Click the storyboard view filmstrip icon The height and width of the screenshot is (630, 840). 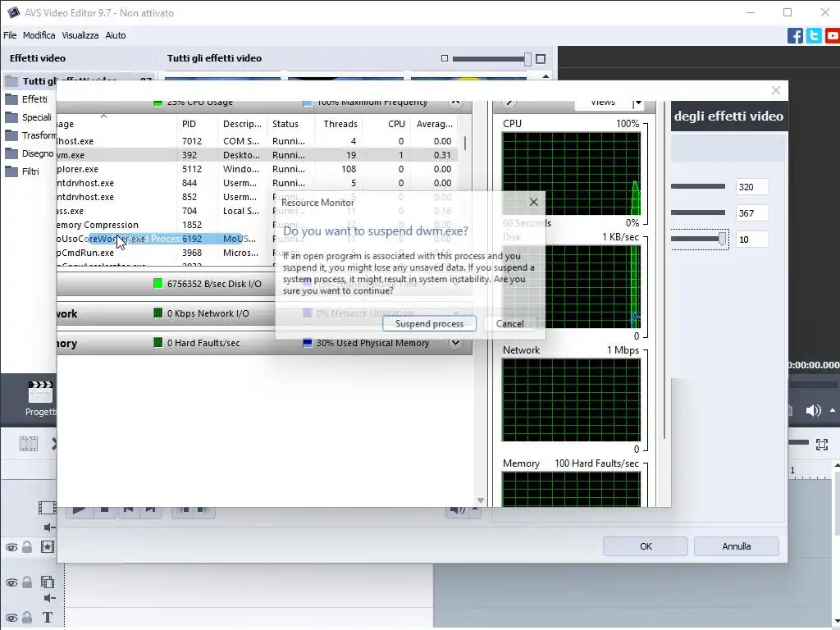coord(29,444)
